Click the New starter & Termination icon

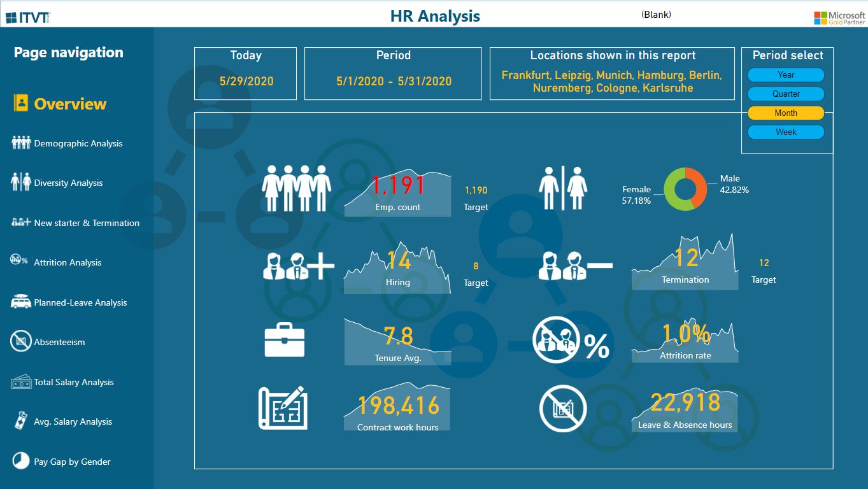[21, 222]
